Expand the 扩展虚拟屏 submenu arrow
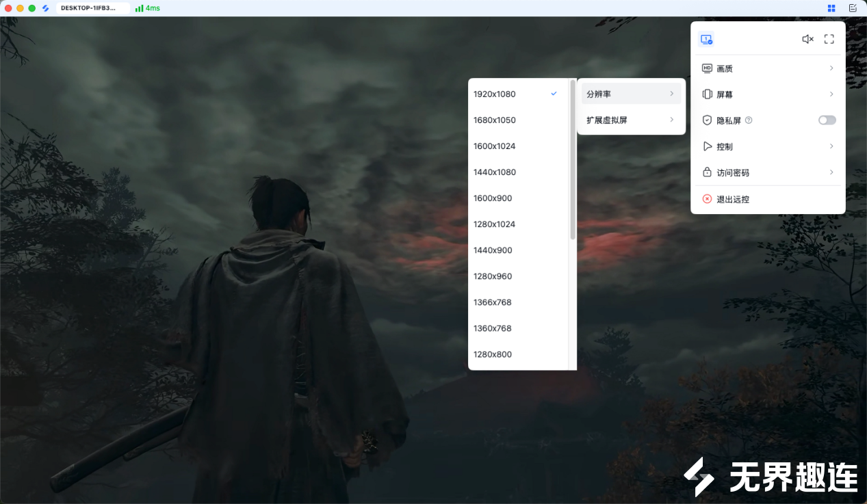The image size is (867, 504). pos(672,120)
